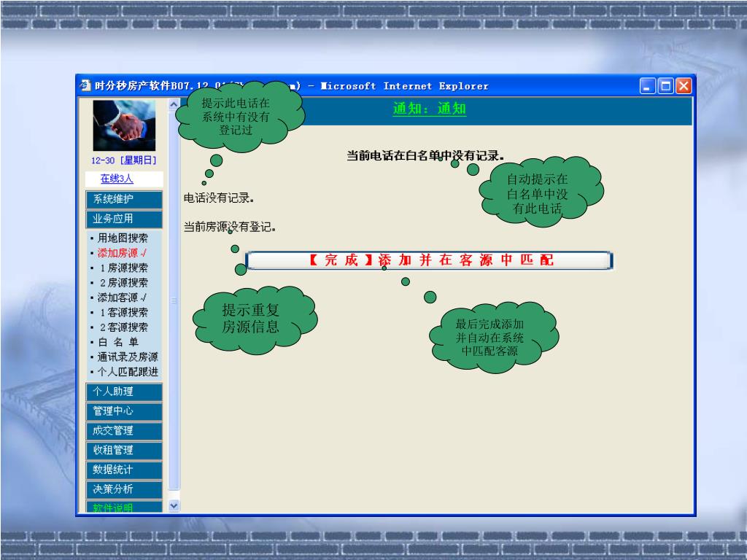Minimize the Internet Explorer window

(x=648, y=86)
